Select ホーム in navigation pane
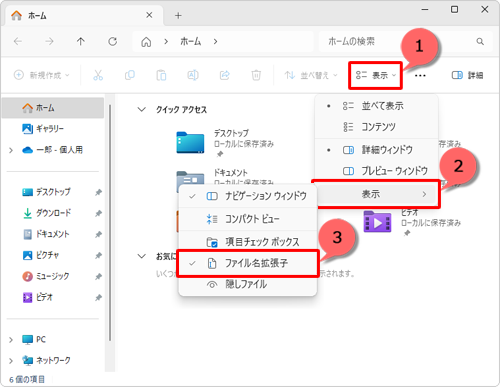500x387 pixels. click(53, 108)
